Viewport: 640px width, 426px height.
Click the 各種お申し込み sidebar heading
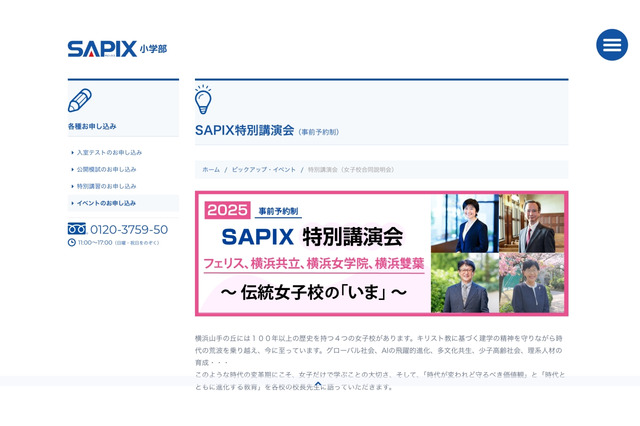point(92,126)
